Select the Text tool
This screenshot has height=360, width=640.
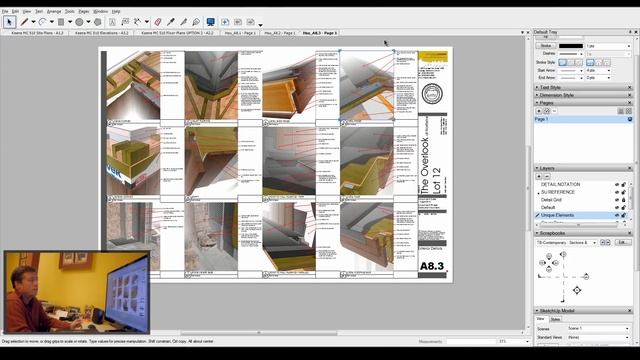(112, 22)
